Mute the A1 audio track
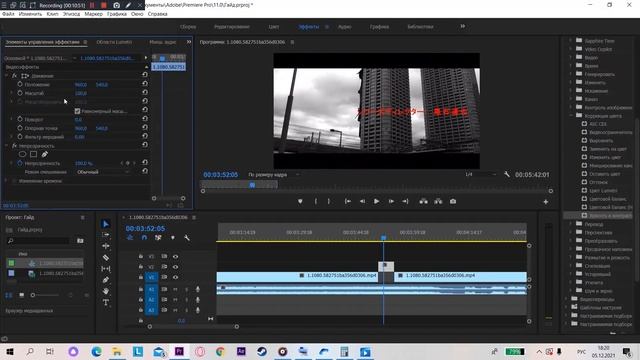Viewport: 640px width, 360px height. pyautogui.click(x=176, y=289)
